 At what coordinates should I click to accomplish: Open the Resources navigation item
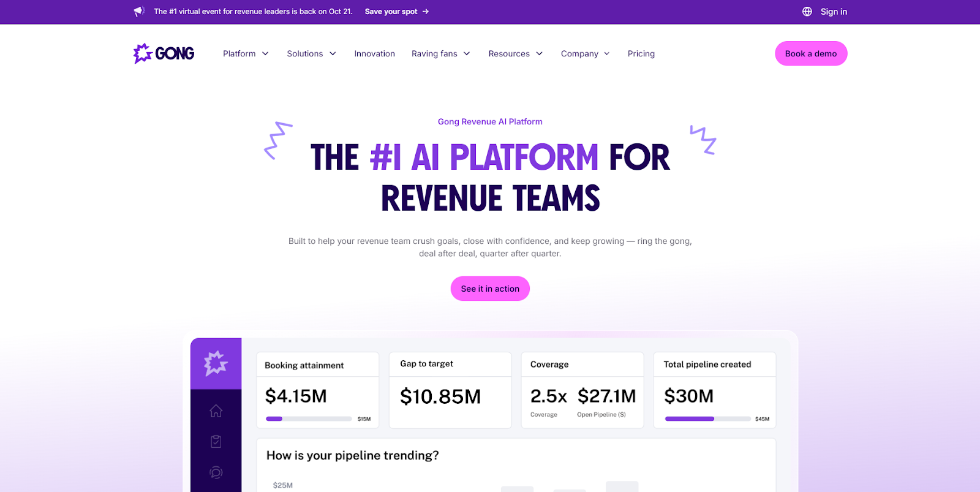509,54
